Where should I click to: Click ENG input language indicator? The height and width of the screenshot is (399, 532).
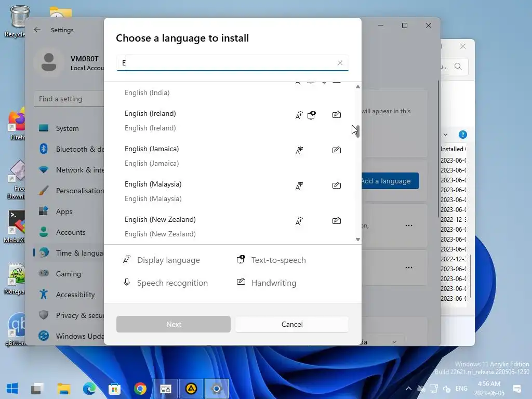(x=461, y=389)
